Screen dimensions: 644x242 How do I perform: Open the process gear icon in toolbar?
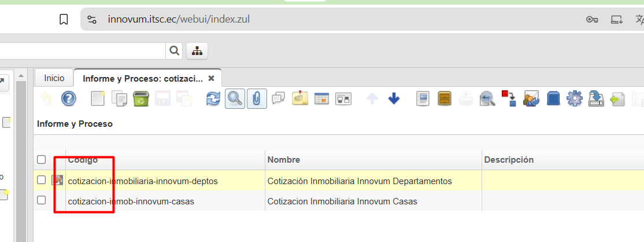574,99
